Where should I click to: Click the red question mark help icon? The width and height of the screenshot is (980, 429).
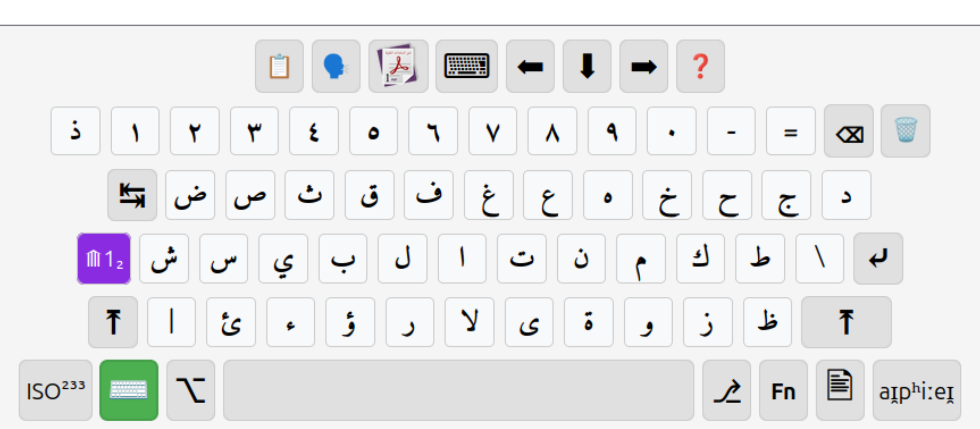[700, 66]
